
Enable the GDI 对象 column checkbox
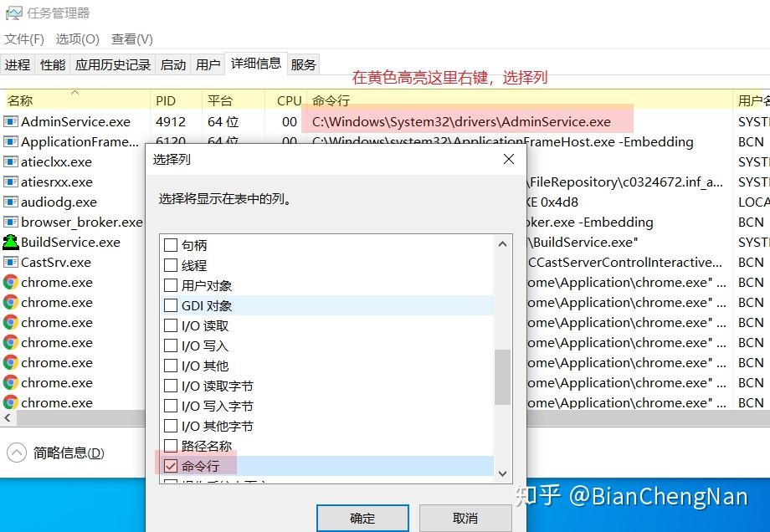point(172,304)
